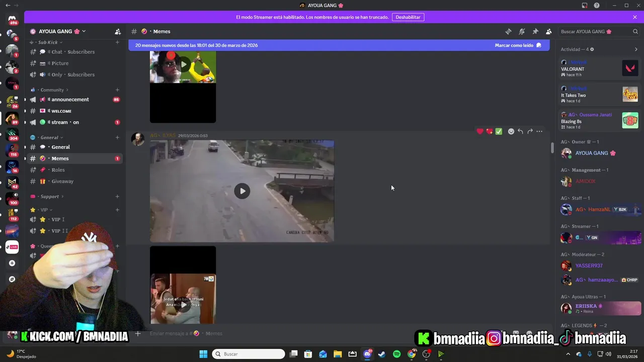This screenshot has height=362, width=644.
Task: Open It Takes Two activity card
Action: (x=599, y=95)
